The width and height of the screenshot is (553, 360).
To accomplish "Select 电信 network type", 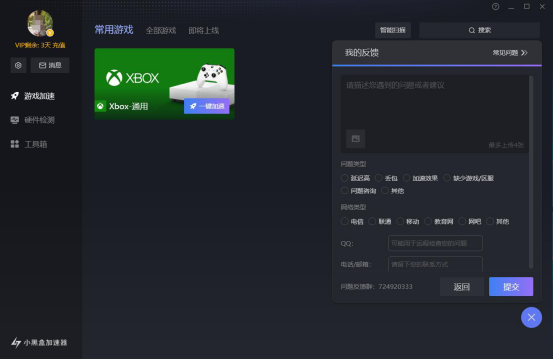I will 345,221.
